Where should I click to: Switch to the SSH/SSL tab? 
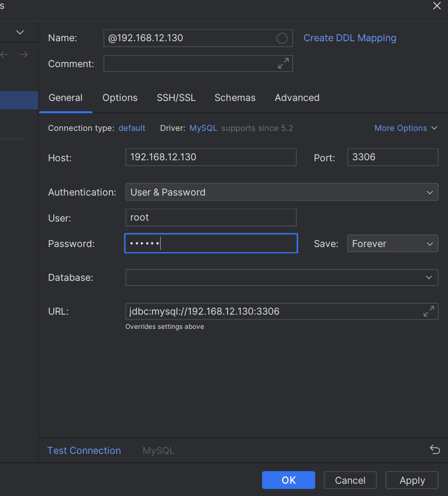176,98
